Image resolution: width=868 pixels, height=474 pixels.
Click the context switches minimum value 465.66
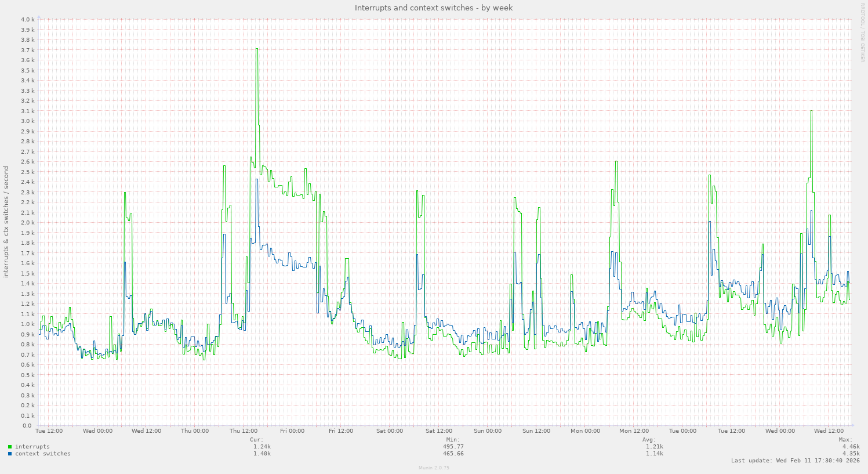click(x=453, y=454)
